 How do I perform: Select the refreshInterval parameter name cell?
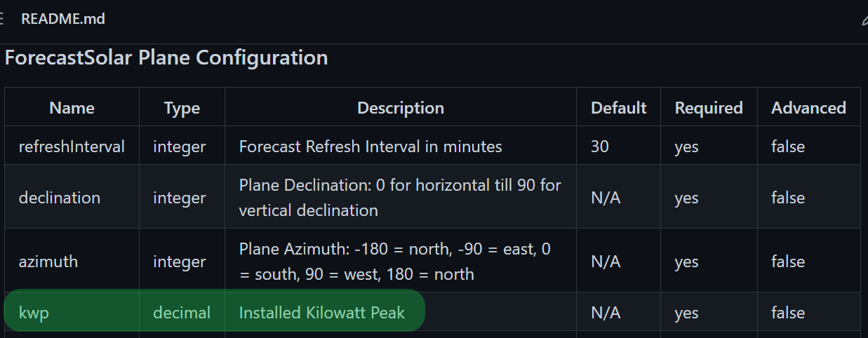coord(72,147)
